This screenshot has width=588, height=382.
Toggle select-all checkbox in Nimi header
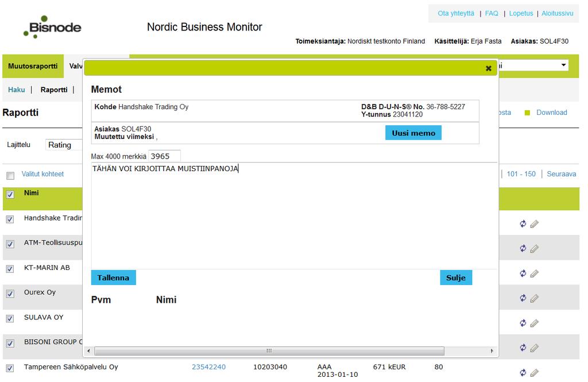10,194
